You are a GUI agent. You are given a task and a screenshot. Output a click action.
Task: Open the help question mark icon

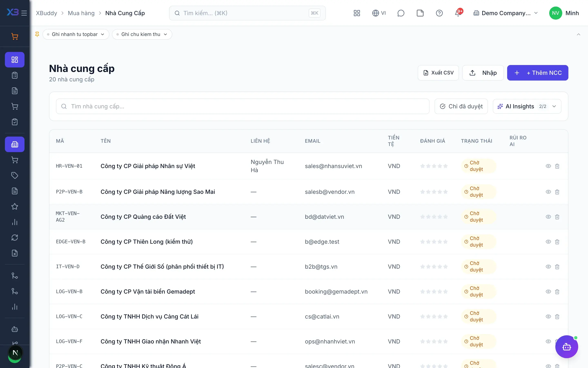[x=439, y=13]
